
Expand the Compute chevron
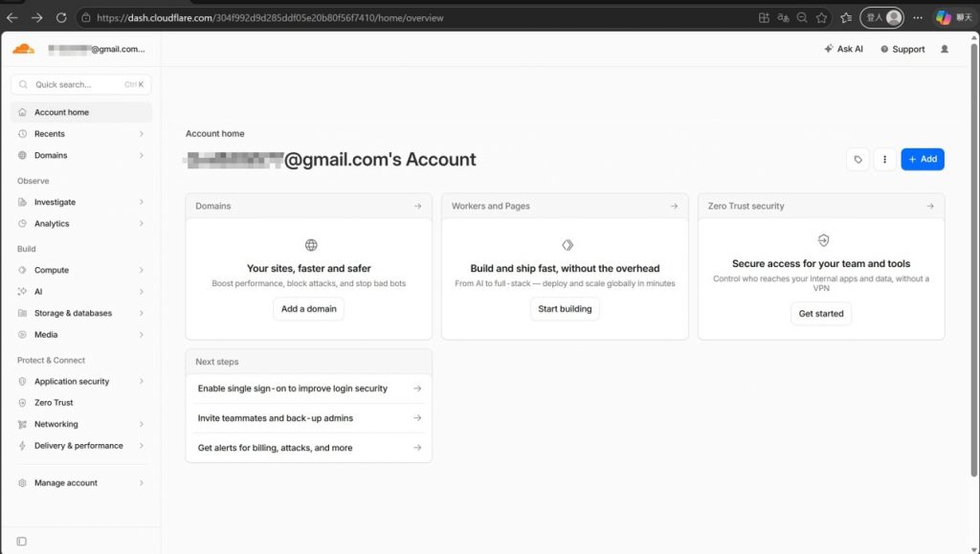[x=142, y=270]
